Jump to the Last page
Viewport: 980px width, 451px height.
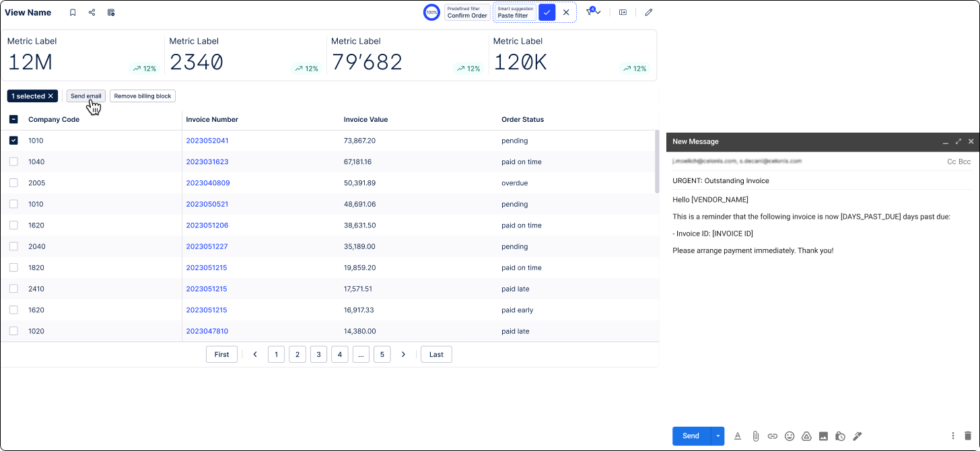tap(436, 354)
